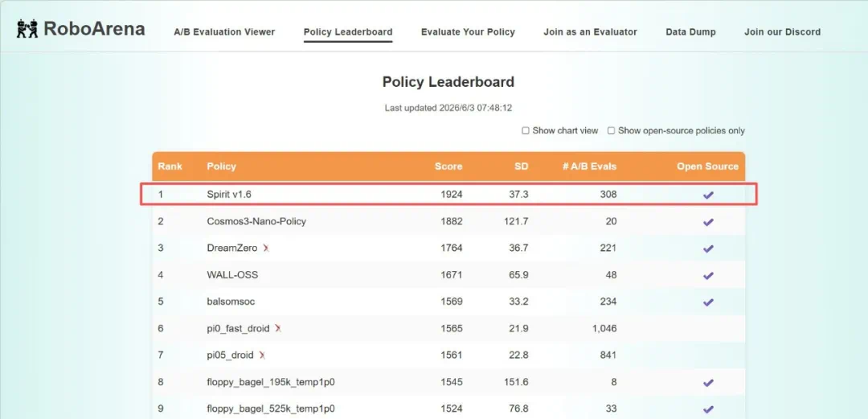Open the RoboArena home title link
This screenshot has height=419, width=868.
[94, 29]
